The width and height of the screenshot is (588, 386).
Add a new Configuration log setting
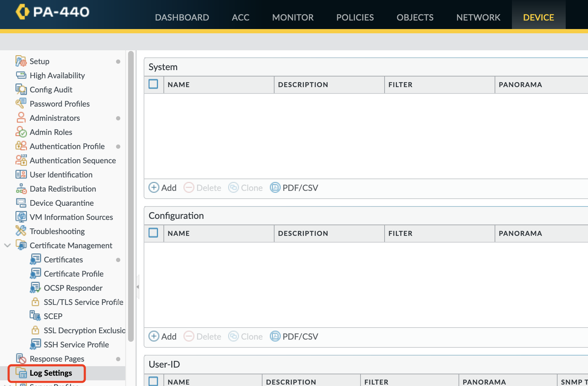(x=162, y=336)
